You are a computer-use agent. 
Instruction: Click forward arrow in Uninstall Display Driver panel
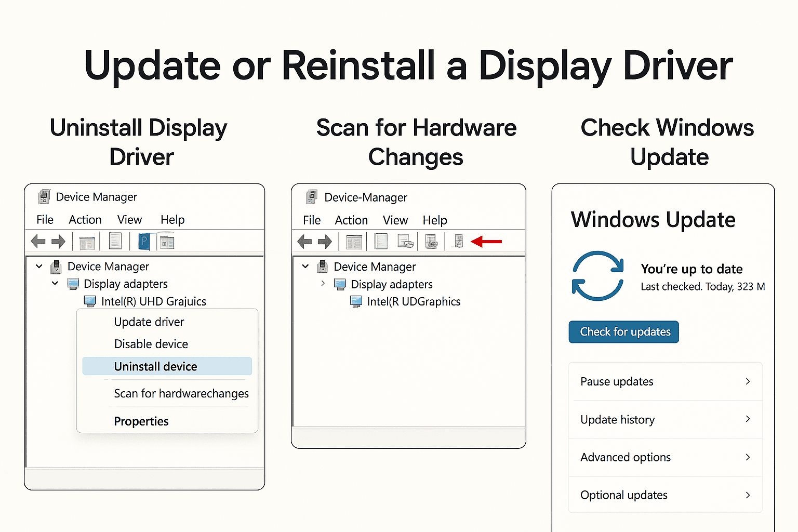(58, 241)
